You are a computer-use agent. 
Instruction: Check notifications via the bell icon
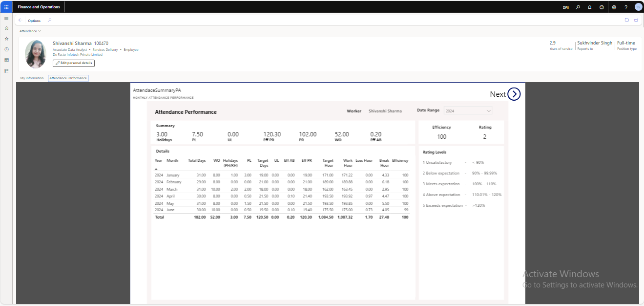[x=589, y=7]
